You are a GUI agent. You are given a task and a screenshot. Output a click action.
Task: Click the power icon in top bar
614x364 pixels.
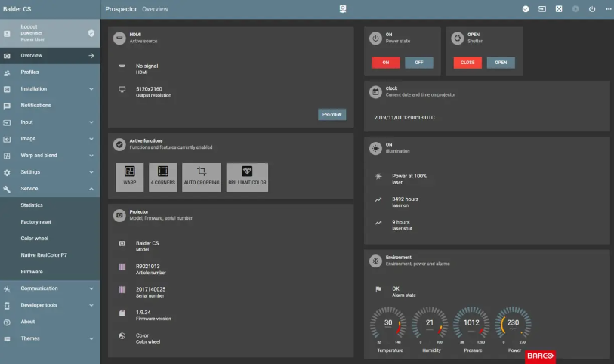(x=591, y=9)
